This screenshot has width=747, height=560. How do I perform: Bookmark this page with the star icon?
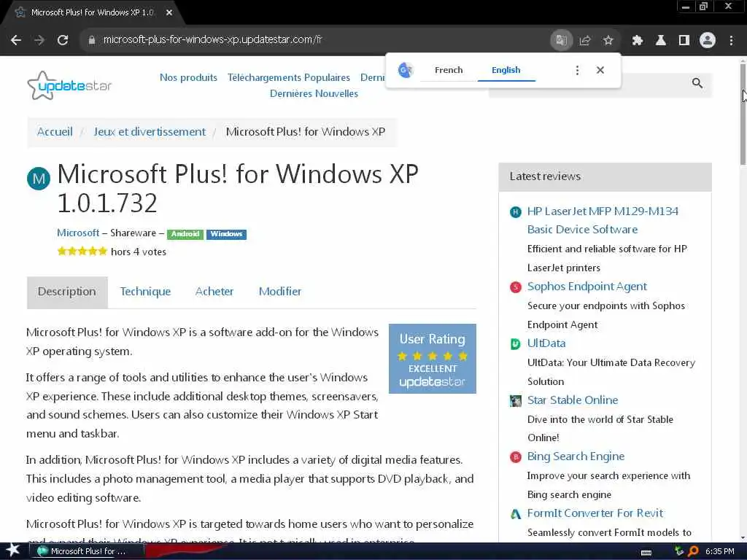coord(608,40)
